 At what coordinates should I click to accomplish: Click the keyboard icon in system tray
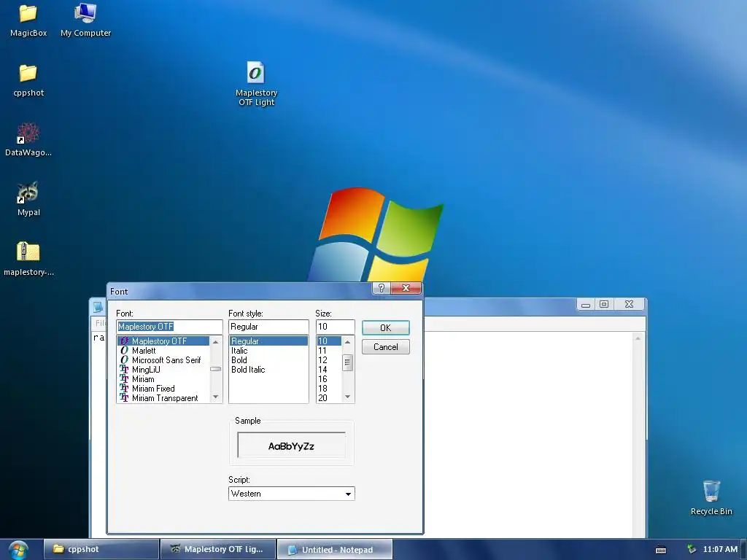tap(661, 550)
